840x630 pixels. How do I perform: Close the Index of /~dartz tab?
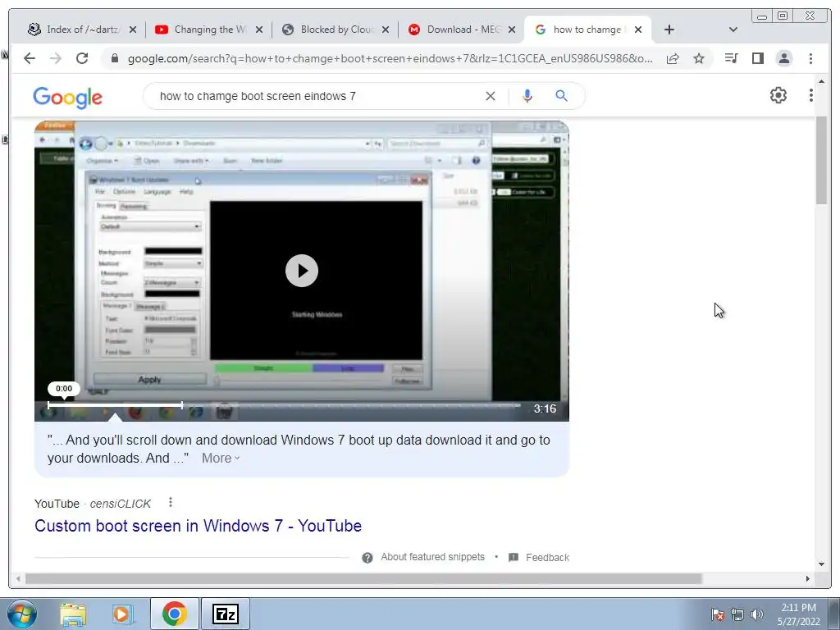(x=133, y=30)
